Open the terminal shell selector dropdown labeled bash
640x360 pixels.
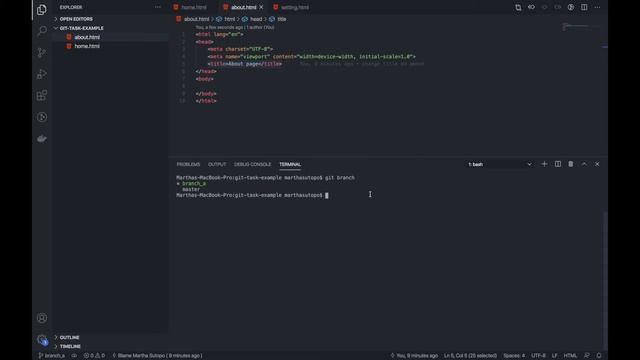[x=500, y=164]
